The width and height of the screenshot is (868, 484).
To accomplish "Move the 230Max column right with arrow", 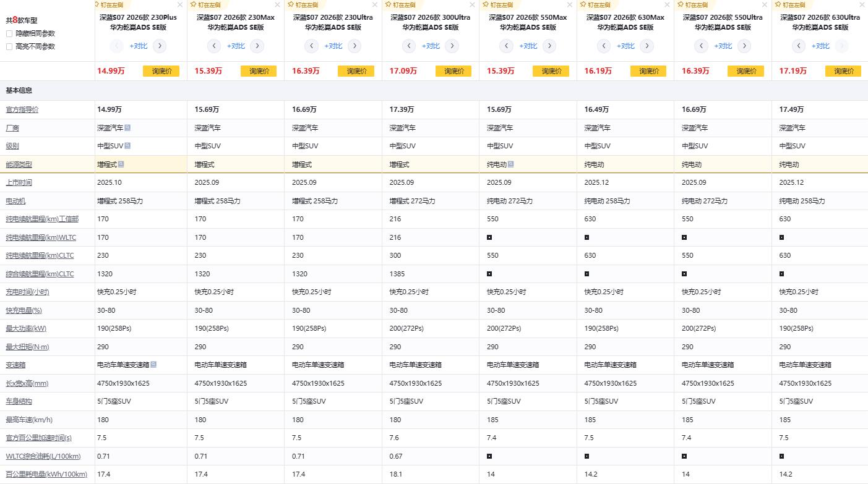I will click(257, 46).
